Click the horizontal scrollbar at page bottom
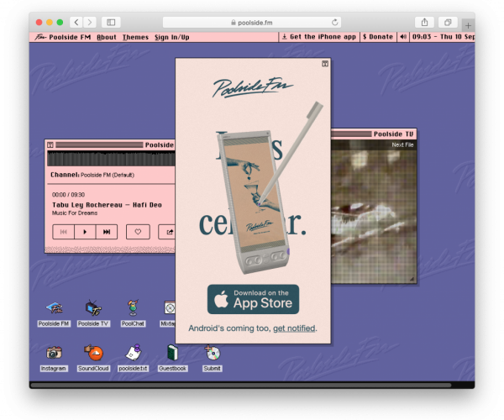Image resolution: width=504 pixels, height=420 pixels. (241, 385)
